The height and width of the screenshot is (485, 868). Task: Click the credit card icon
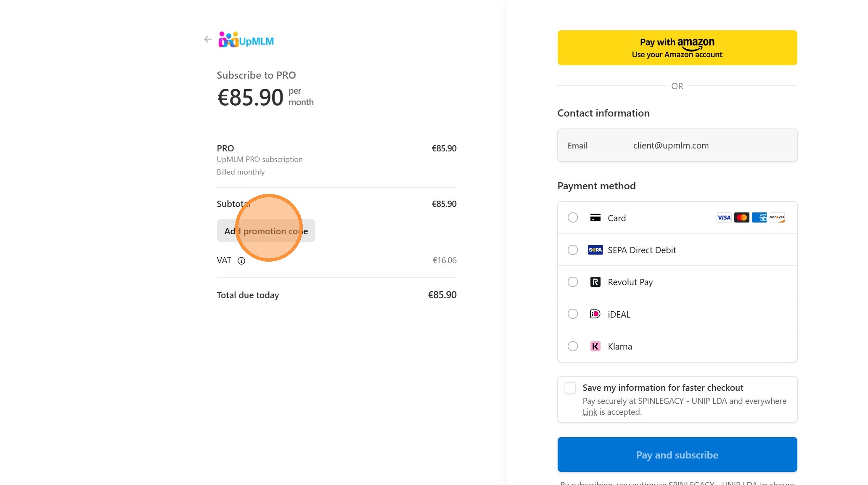(595, 218)
